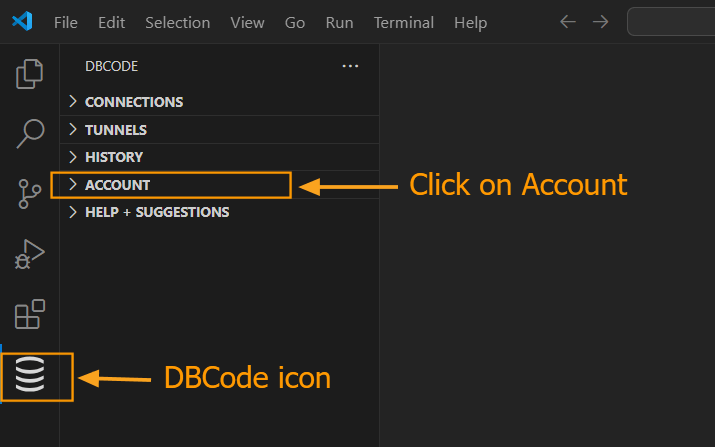The image size is (715, 447).
Task: Open the View menu
Action: click(x=247, y=22)
